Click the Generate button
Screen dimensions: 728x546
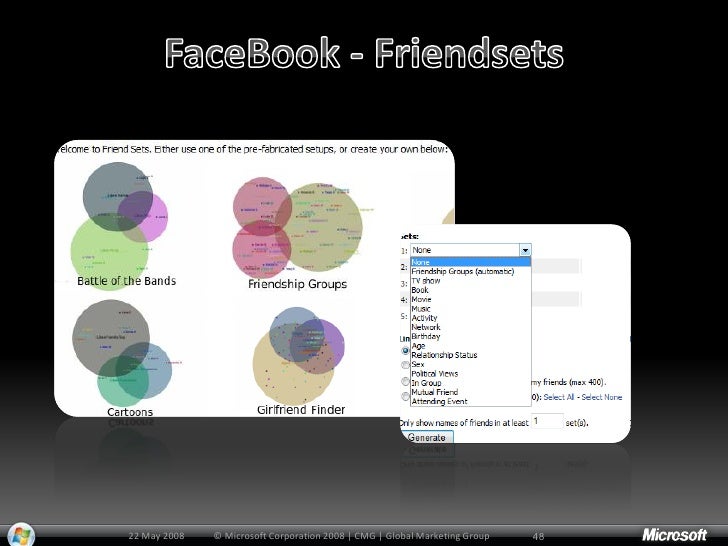426,437
